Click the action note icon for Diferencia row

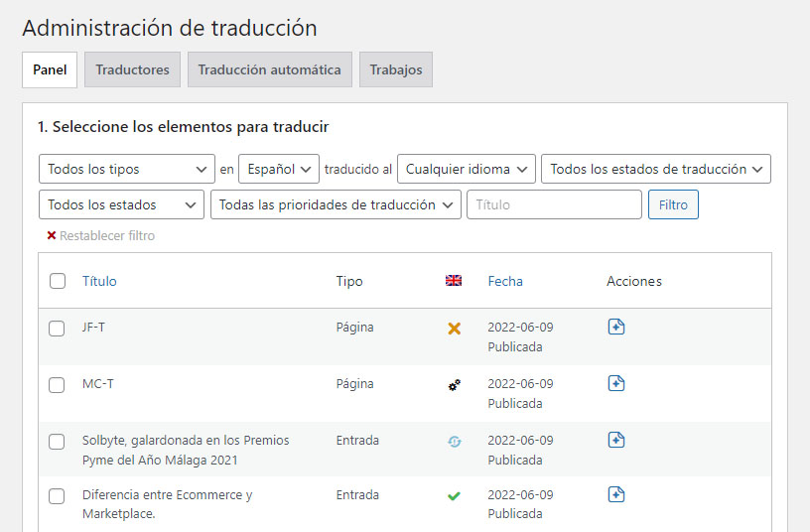616,494
